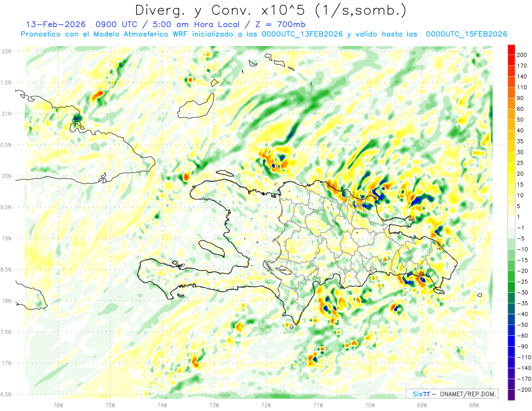Click the colorbar value '-200'
The width and height of the screenshot is (532, 411).
[524, 390]
